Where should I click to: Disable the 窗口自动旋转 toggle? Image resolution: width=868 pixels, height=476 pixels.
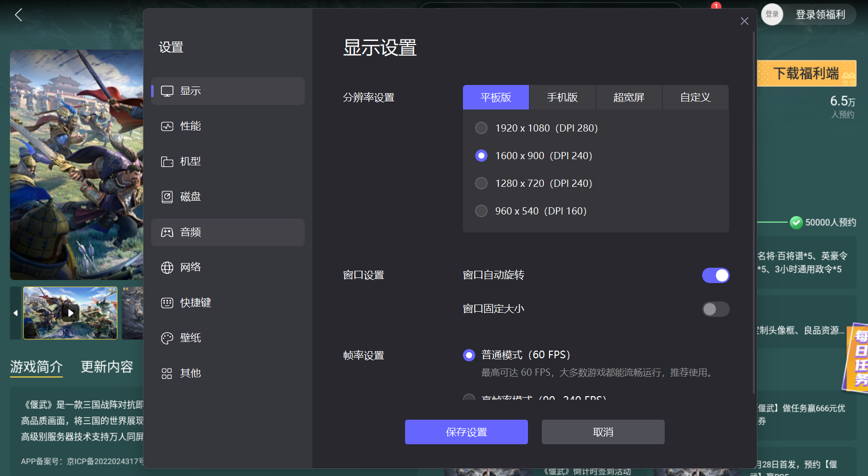pos(715,275)
